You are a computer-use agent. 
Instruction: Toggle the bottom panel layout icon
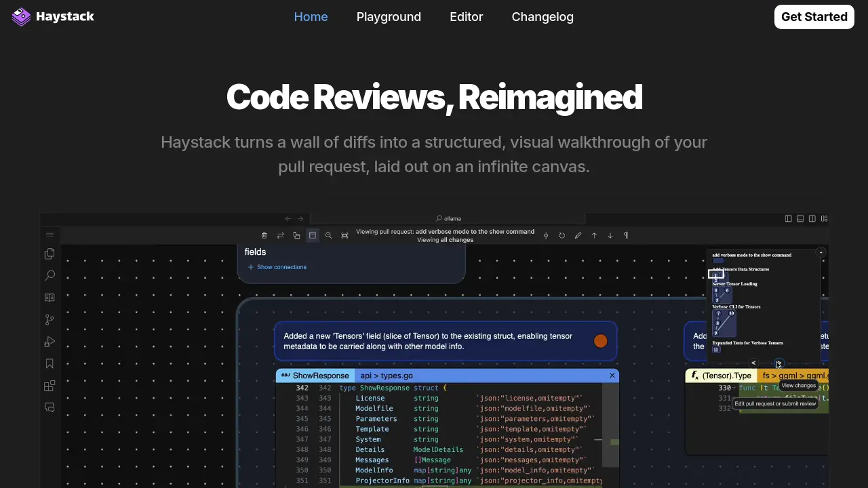800,218
